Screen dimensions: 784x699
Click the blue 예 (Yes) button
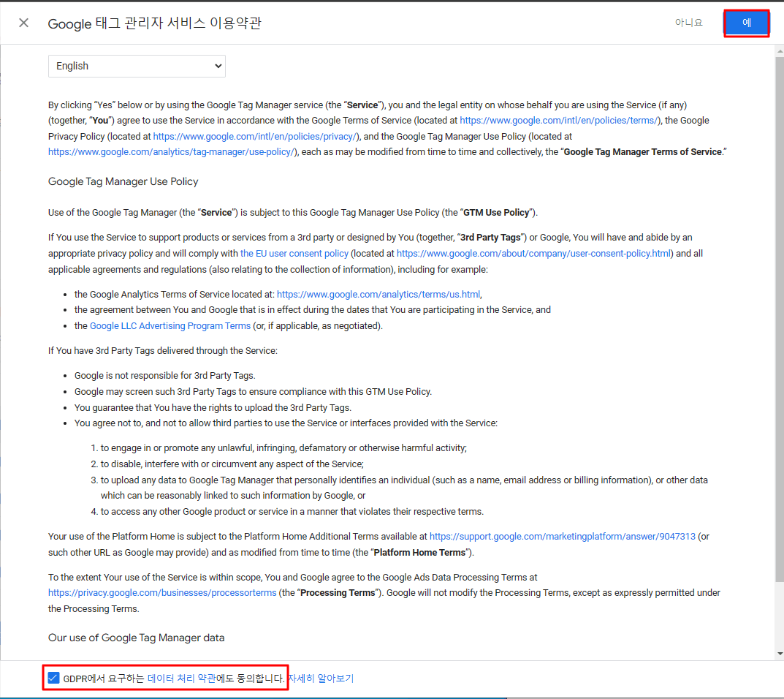747,23
